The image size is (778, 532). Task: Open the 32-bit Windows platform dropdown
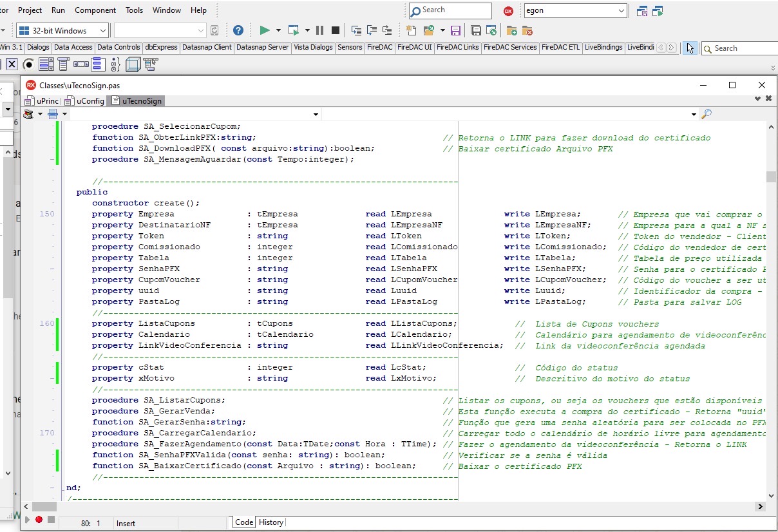tap(62, 30)
